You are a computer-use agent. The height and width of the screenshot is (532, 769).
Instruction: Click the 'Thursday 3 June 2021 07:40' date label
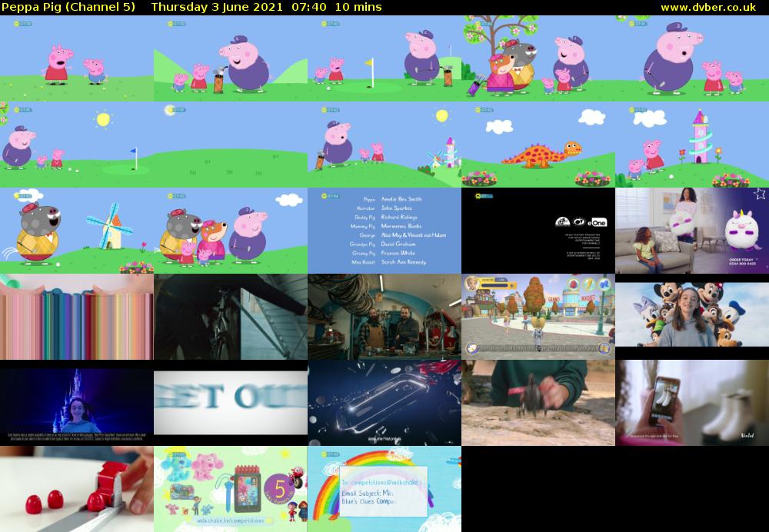point(238,7)
